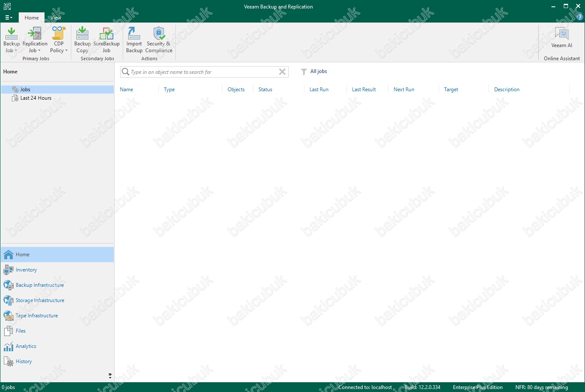Click the Tape Infrastructure view icon
The height and width of the screenshot is (392, 585).
(8, 316)
